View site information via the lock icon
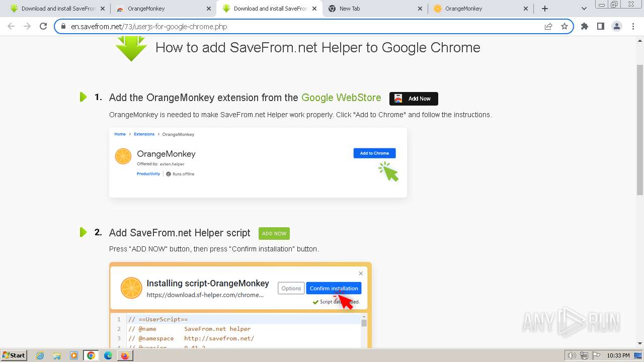 coord(63,26)
